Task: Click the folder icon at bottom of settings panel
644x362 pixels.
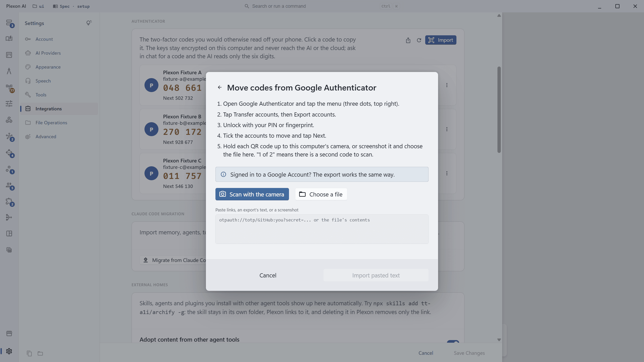Action: click(x=40, y=353)
